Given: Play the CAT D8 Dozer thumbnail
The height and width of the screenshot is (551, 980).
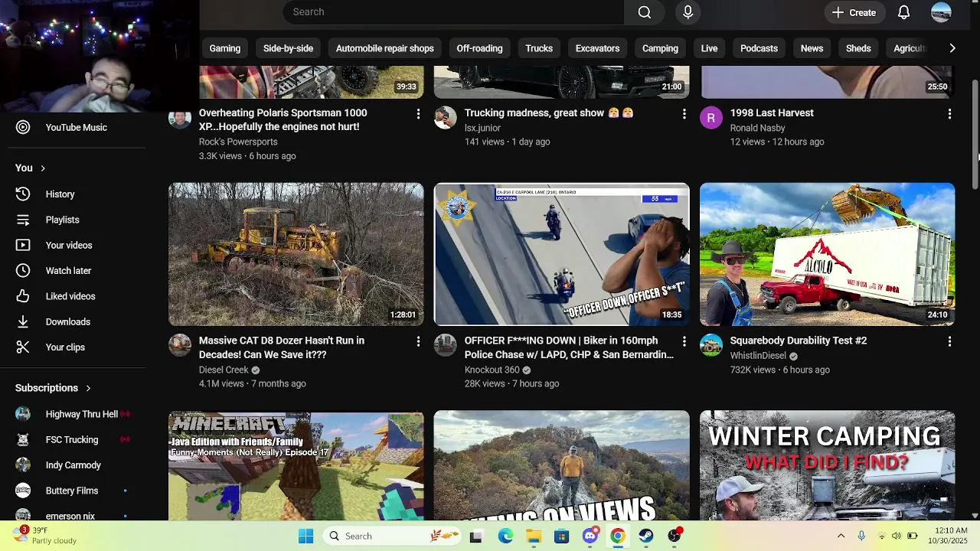Looking at the screenshot, I should coord(296,254).
